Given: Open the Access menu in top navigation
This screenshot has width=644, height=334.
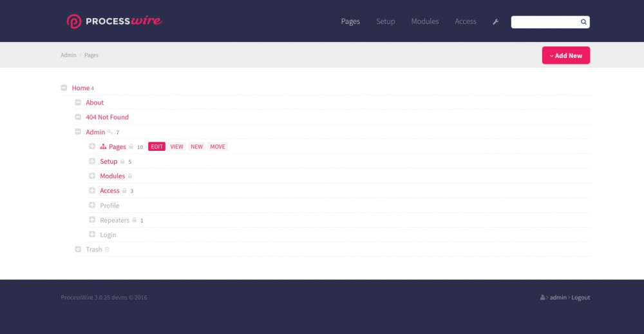Looking at the screenshot, I should [466, 21].
